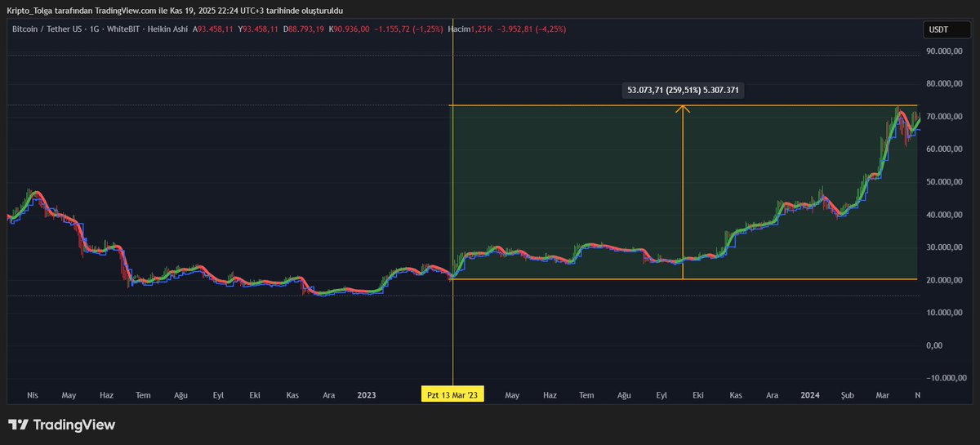Click the Hacim volume indicator label

coord(458,29)
